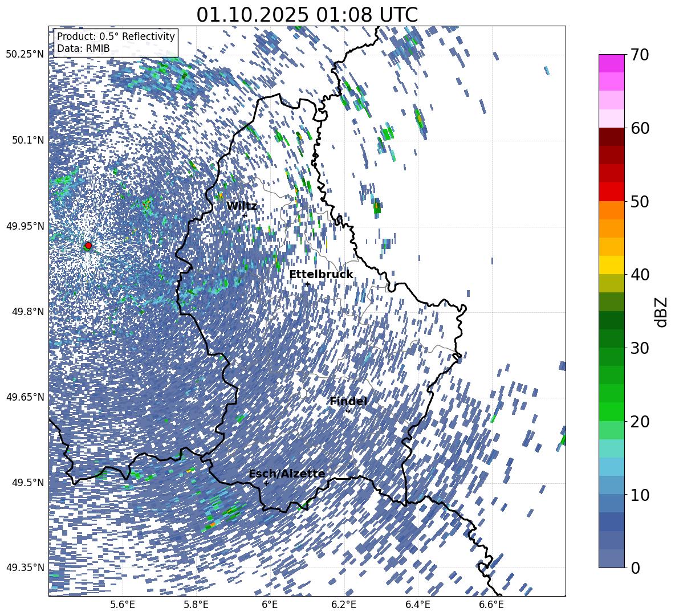Screen dimensions: 675x616
Task: Click the dark maroon swatch just below 60 dBZ
Action: pos(611,137)
